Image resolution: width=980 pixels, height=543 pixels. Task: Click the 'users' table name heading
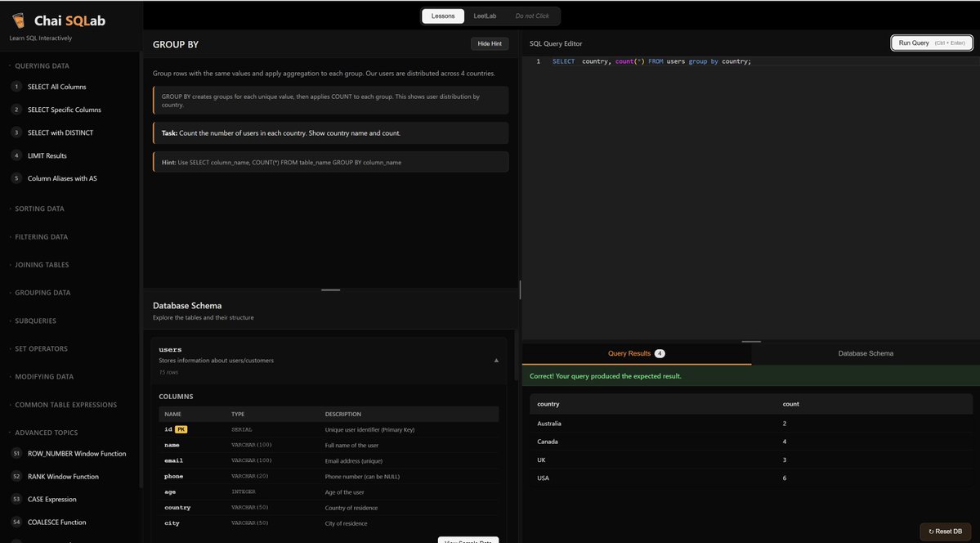point(170,350)
